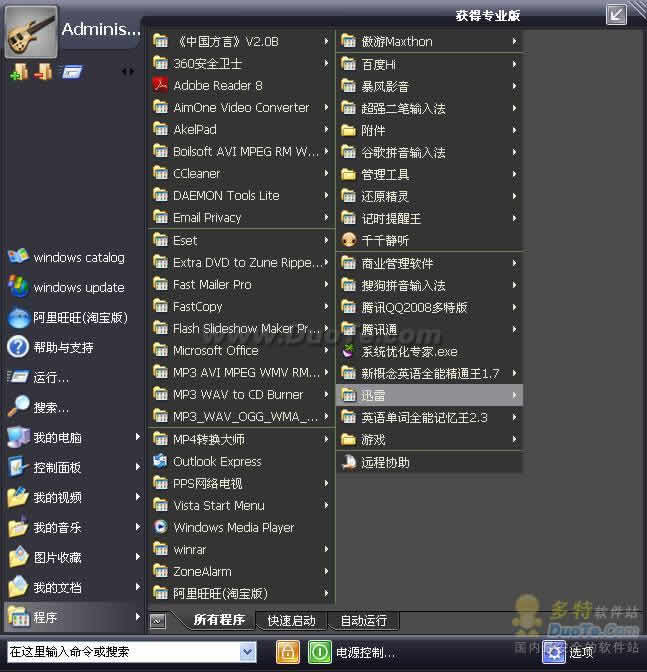This screenshot has width=647, height=672.
Task: Open 控制面板 control panel icon
Action: click(18, 467)
